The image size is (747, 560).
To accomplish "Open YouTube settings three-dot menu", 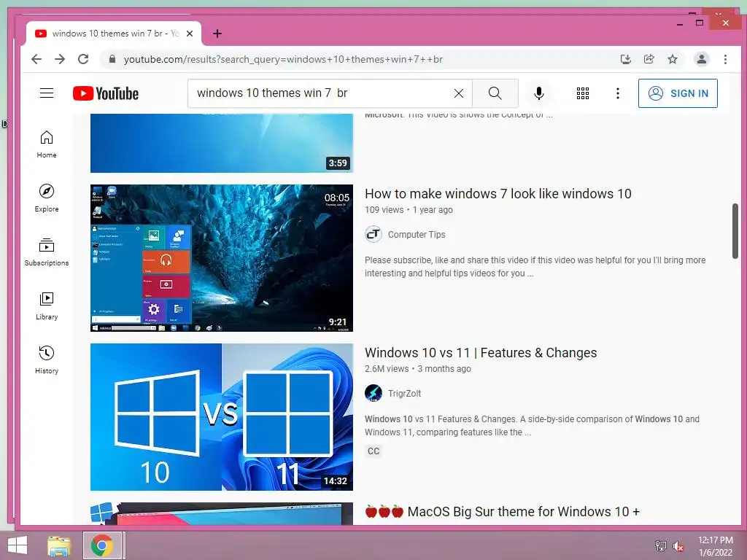I will coord(618,93).
